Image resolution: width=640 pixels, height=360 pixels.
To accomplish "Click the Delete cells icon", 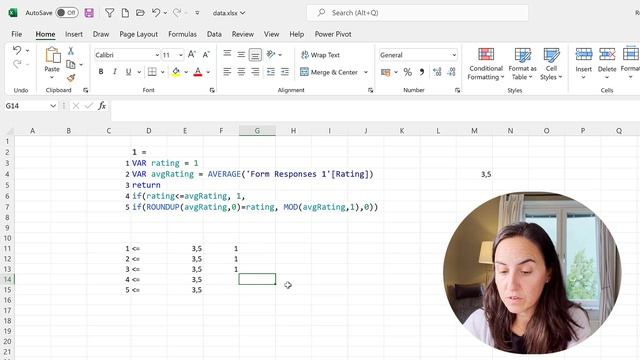I will [x=607, y=54].
